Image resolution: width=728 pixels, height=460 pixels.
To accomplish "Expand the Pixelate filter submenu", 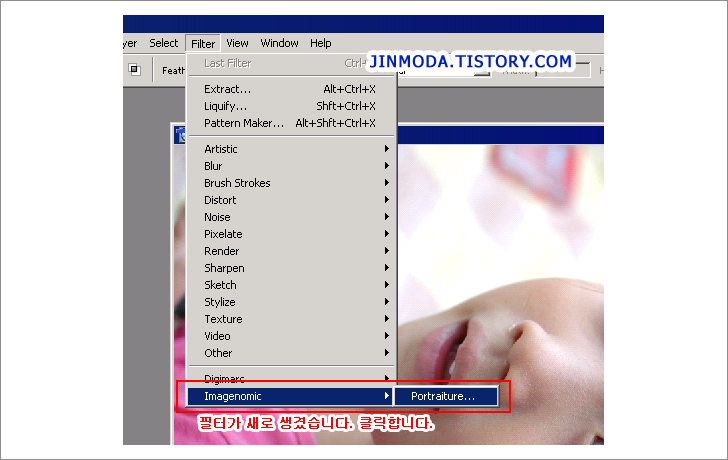I will [291, 234].
